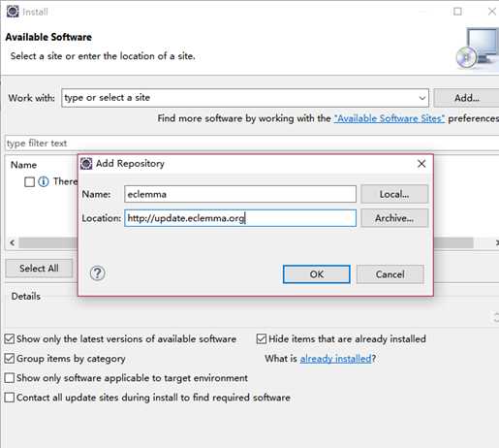Image resolution: width=499 pixels, height=448 pixels.
Task: Click the Local... button
Action: (x=394, y=194)
